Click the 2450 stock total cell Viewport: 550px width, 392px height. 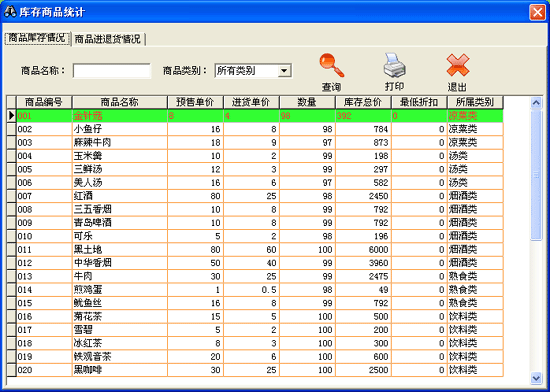[x=363, y=196]
